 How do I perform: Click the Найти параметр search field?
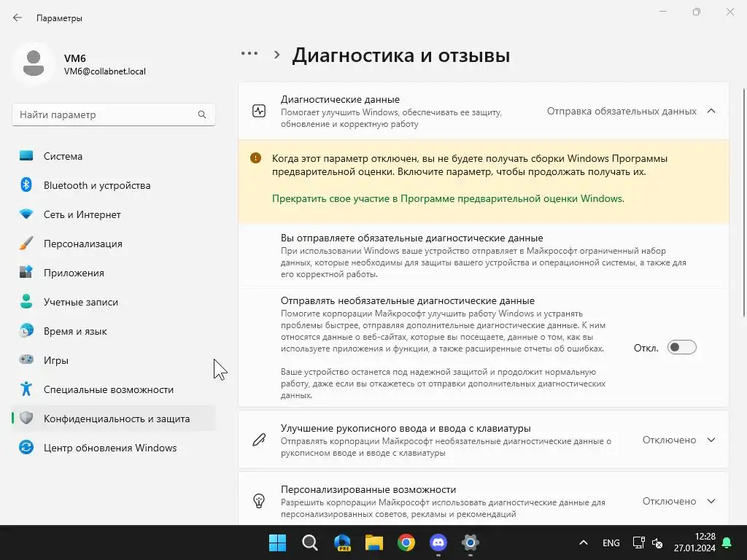113,114
